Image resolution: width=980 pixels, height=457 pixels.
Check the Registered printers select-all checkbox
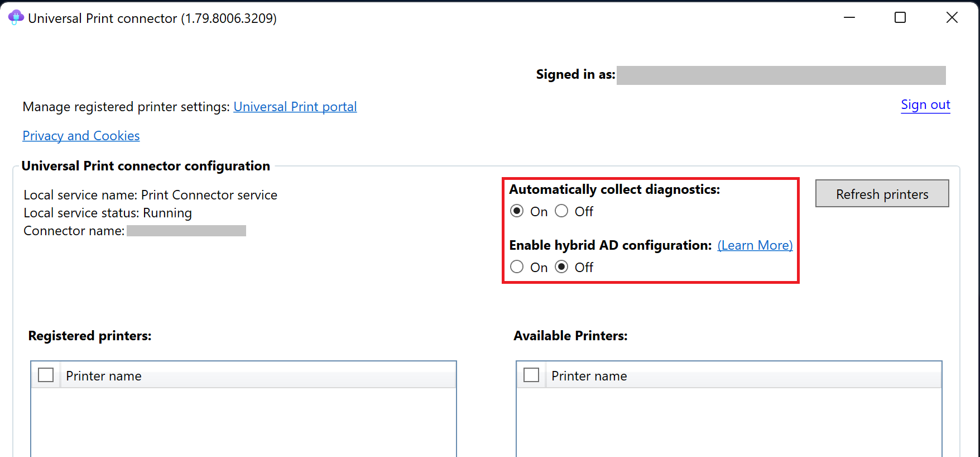tap(46, 375)
